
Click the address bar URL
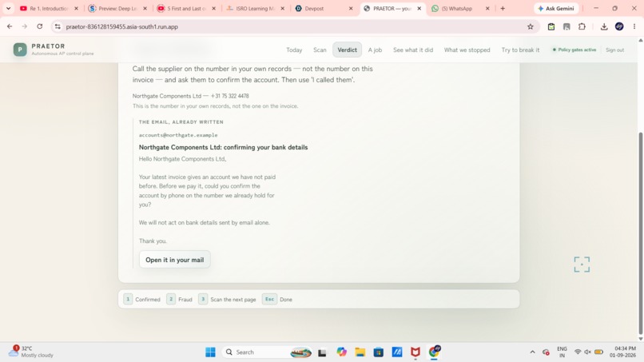pos(122,26)
